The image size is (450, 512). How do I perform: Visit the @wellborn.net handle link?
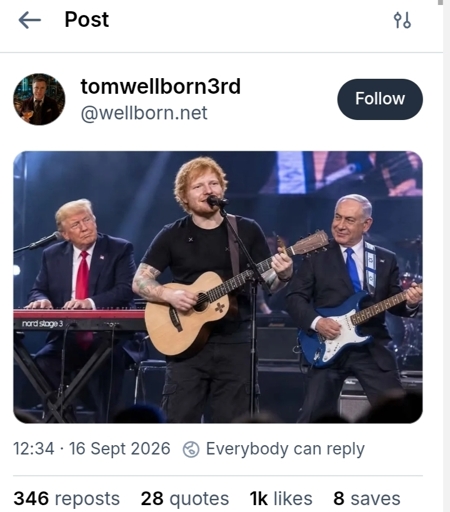click(x=144, y=113)
